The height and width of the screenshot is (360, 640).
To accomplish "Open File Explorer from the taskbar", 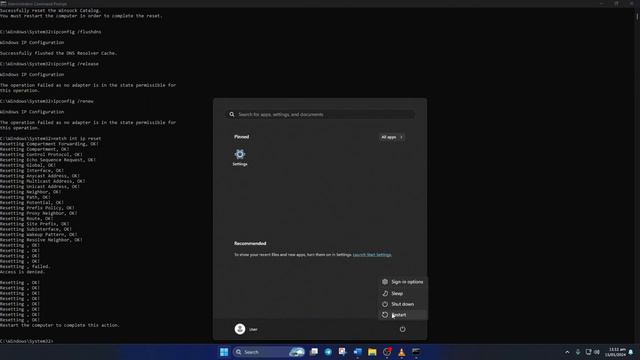I will pyautogui.click(x=372, y=352).
